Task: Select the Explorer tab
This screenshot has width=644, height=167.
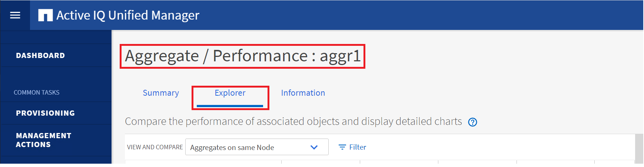Action: (x=230, y=93)
